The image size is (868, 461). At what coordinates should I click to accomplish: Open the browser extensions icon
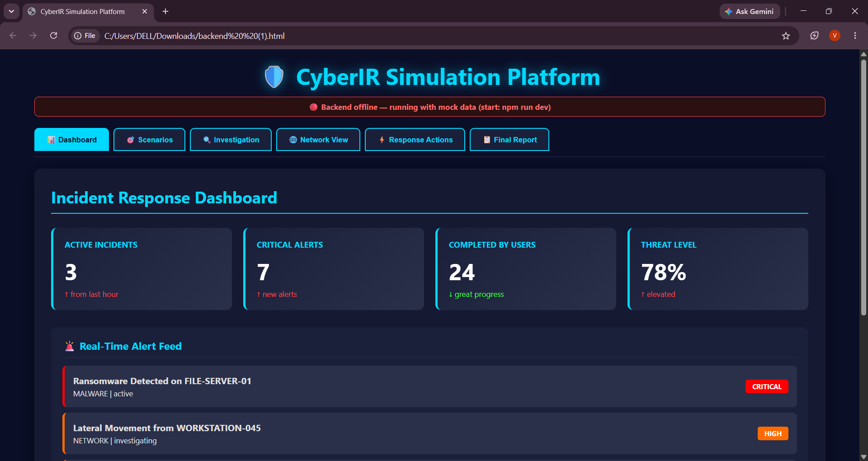pos(814,36)
